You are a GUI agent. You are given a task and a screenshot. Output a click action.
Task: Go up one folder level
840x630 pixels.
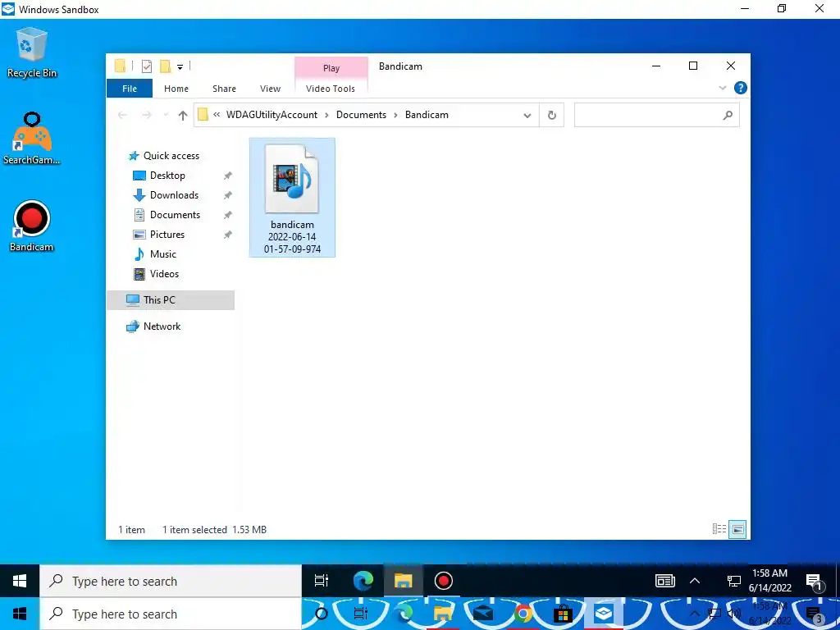(x=183, y=115)
